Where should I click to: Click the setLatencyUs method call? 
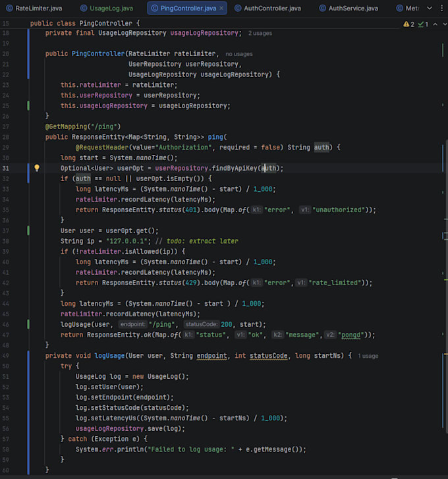click(113, 418)
